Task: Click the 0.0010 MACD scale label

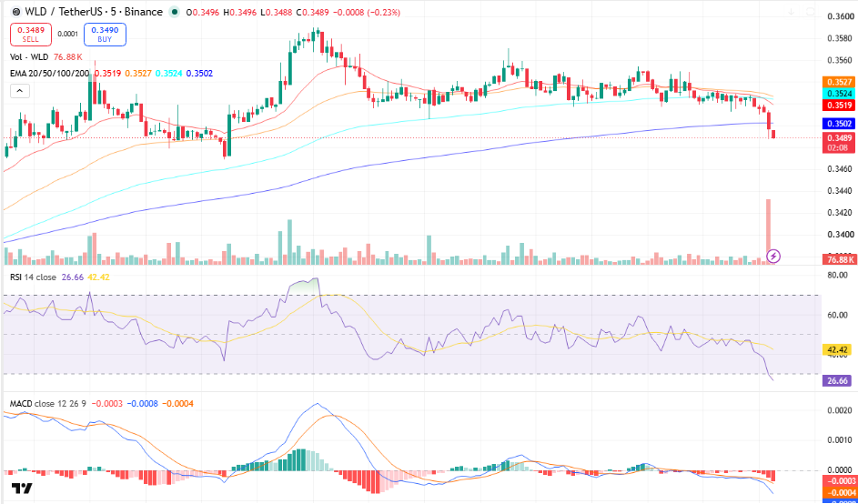Action: click(x=838, y=440)
